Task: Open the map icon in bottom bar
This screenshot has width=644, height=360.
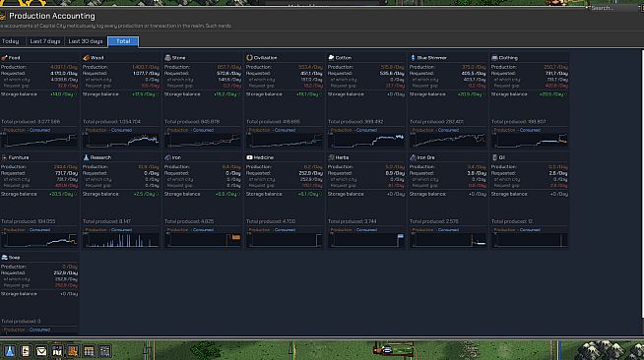Action: pyautogui.click(x=57, y=351)
